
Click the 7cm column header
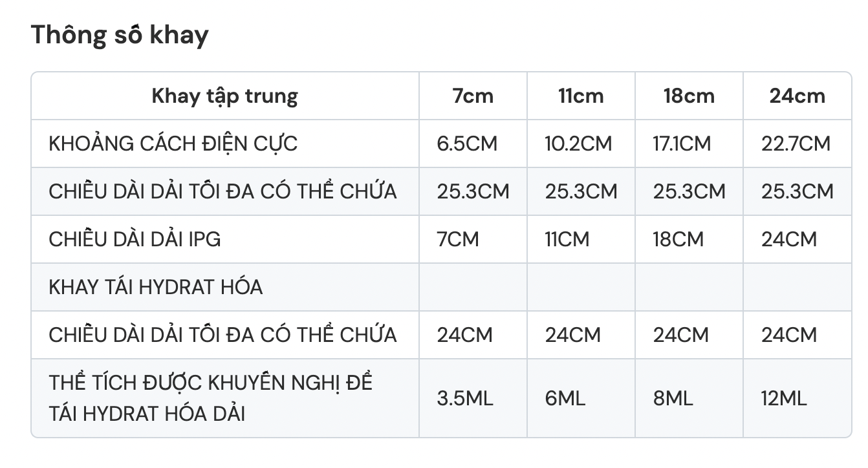click(x=473, y=96)
